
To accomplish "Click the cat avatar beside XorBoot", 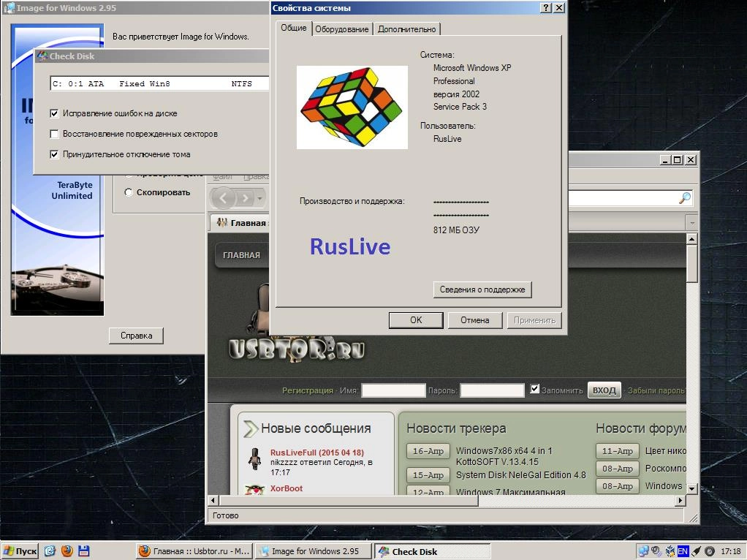I will (254, 490).
